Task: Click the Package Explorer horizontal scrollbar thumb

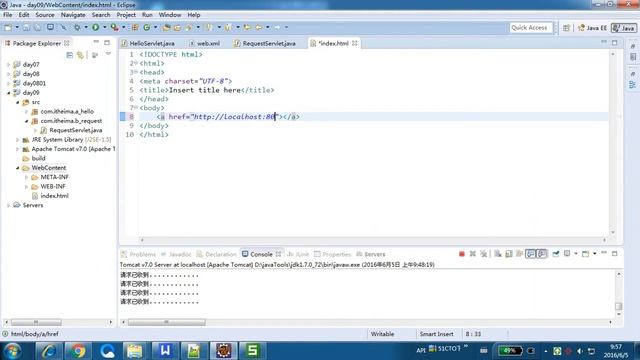Action: 36,322
